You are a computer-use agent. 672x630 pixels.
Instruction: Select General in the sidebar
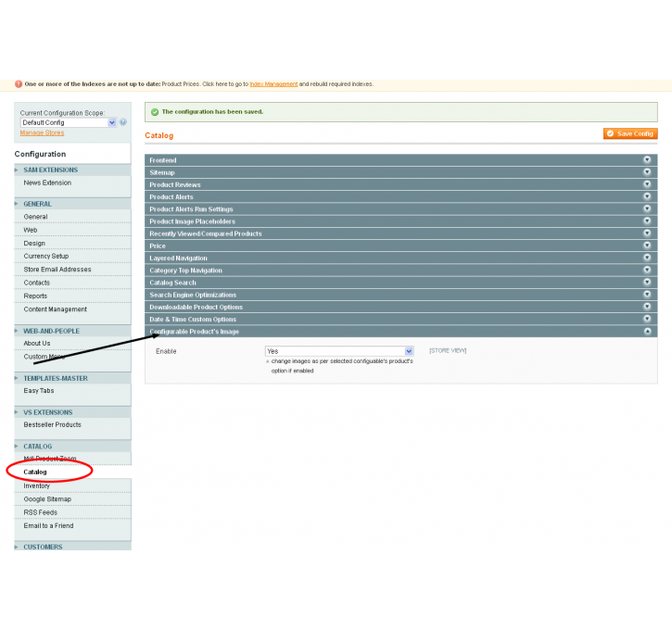35,217
